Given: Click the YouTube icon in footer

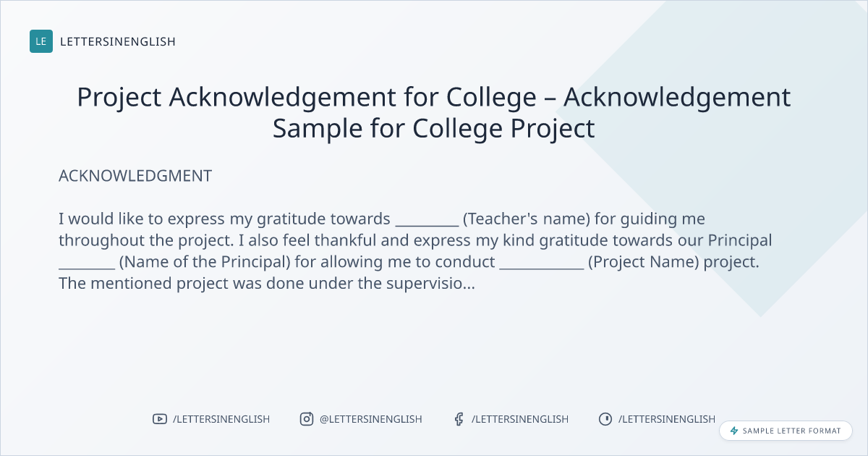Looking at the screenshot, I should point(159,419).
